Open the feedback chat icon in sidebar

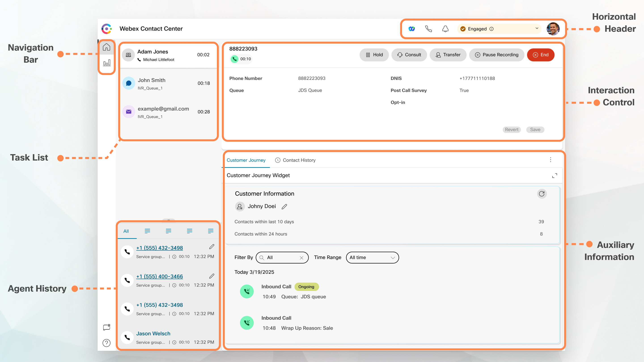point(107,327)
